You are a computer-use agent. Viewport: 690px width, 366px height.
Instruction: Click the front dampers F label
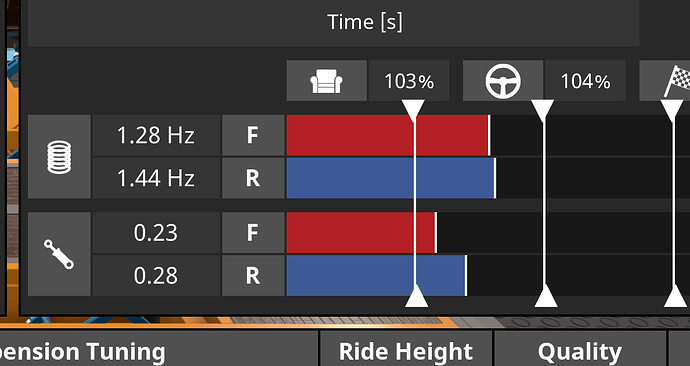pyautogui.click(x=253, y=233)
